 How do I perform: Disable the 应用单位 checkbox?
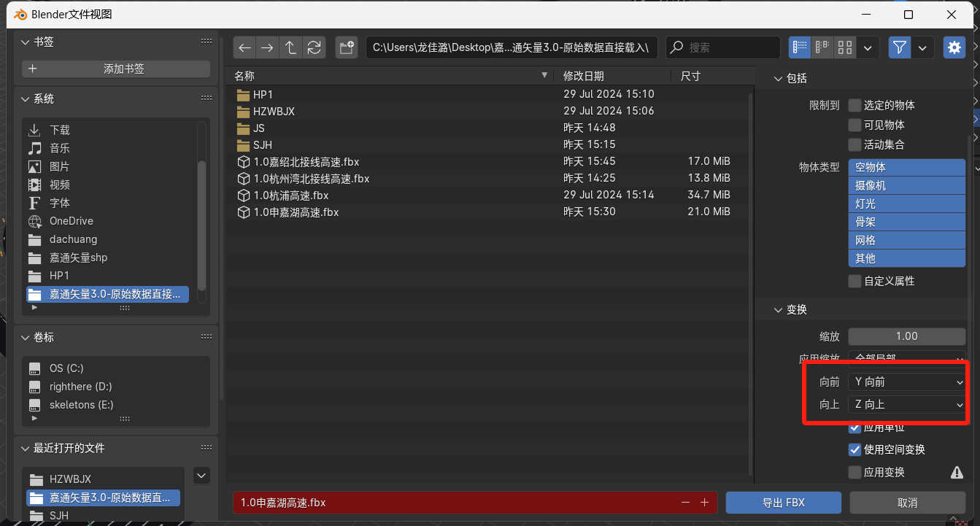pos(854,428)
